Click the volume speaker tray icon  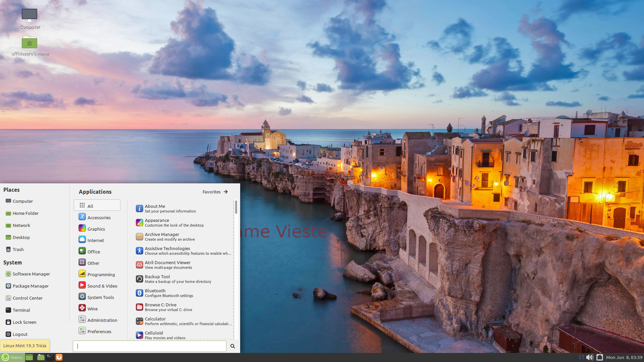(590, 357)
